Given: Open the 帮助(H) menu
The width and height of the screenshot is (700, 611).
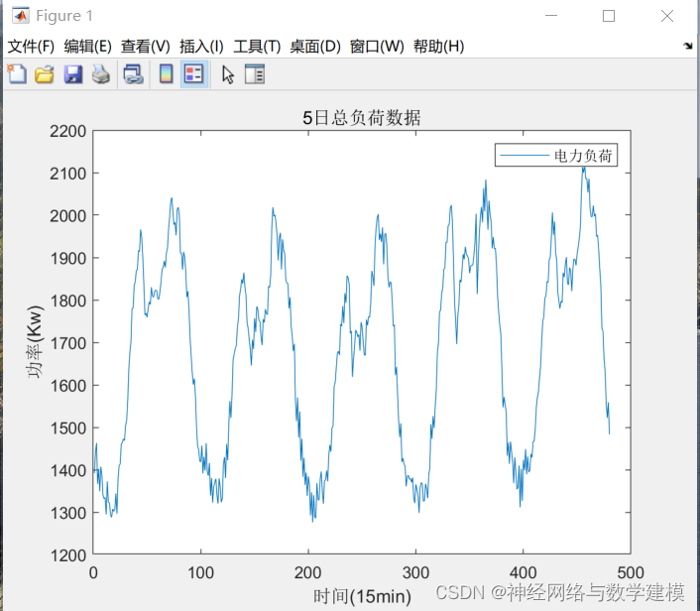Looking at the screenshot, I should [x=438, y=46].
